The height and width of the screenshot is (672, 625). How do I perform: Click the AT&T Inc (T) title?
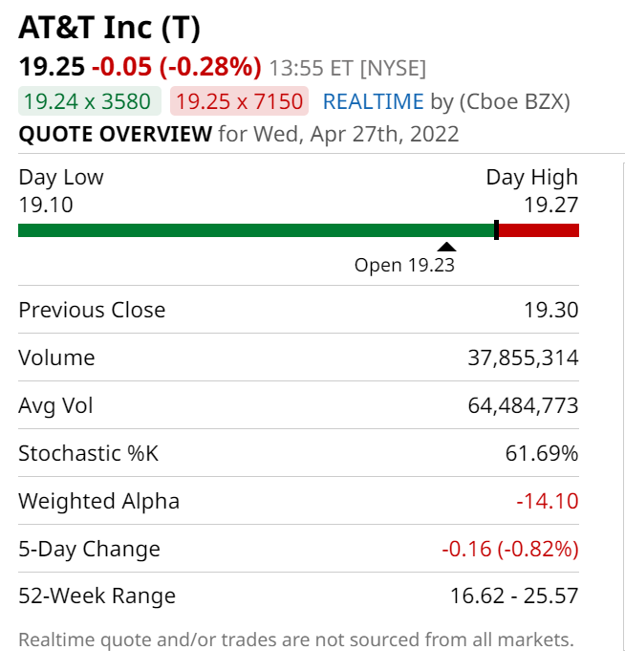pos(110,29)
